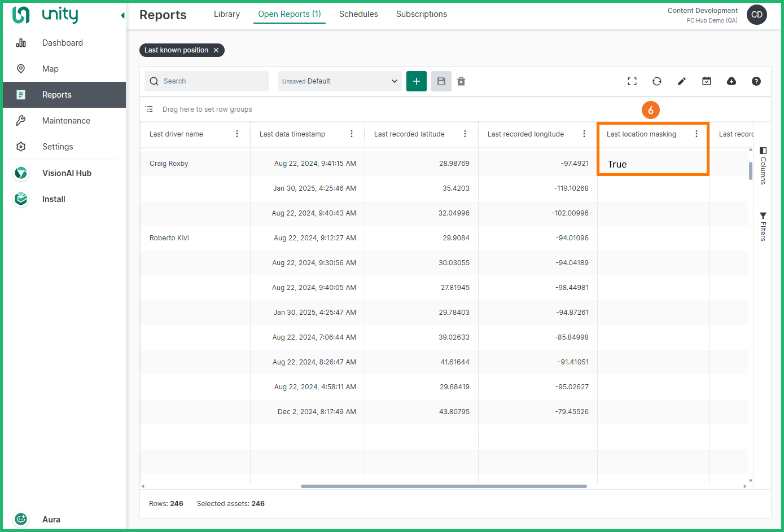Image resolution: width=784 pixels, height=532 pixels.
Task: Click the horizontal table scrollbar
Action: [444, 486]
